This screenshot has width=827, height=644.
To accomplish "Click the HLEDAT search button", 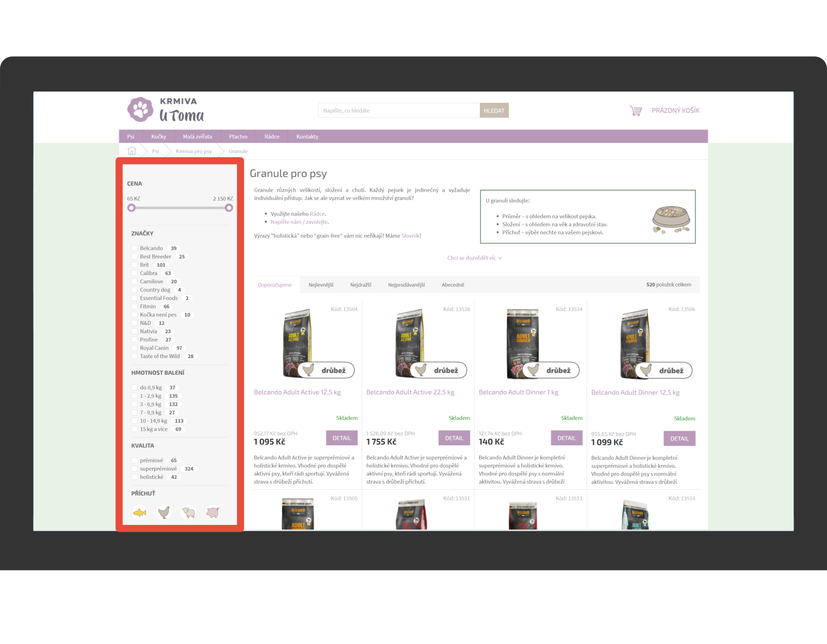I will click(x=494, y=110).
